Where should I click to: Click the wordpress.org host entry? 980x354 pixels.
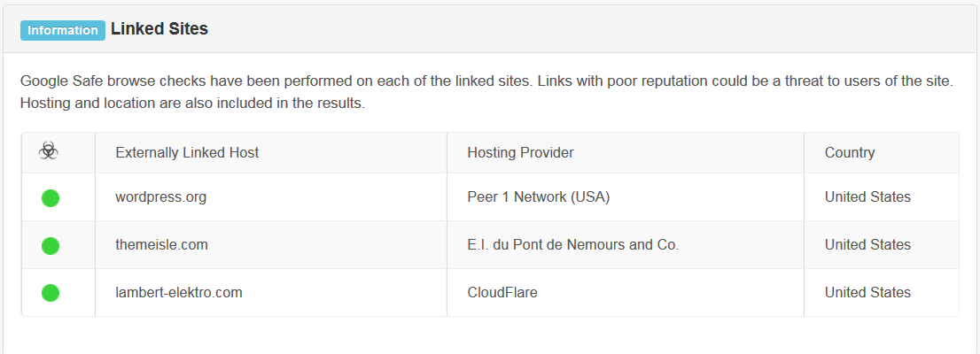pos(160,197)
